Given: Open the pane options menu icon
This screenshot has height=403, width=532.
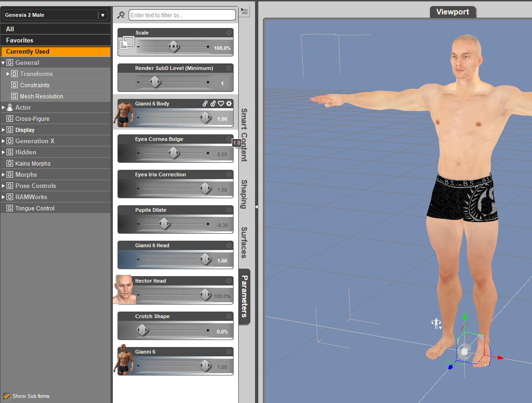Looking at the screenshot, I should pyautogui.click(x=244, y=12).
